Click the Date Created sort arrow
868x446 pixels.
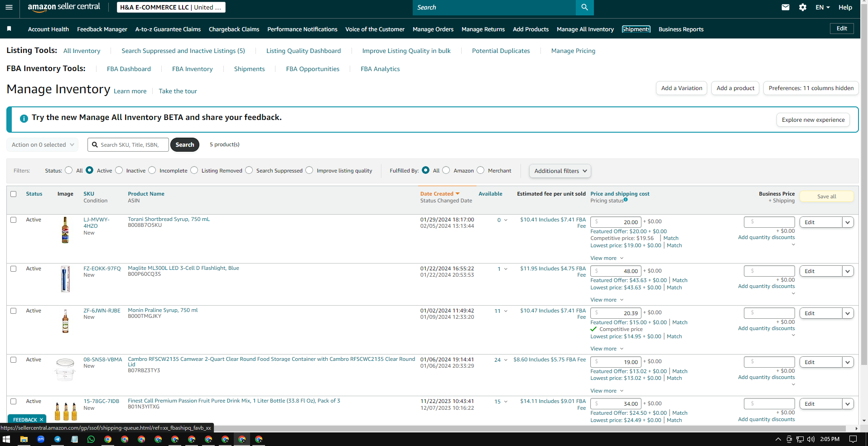pos(458,194)
